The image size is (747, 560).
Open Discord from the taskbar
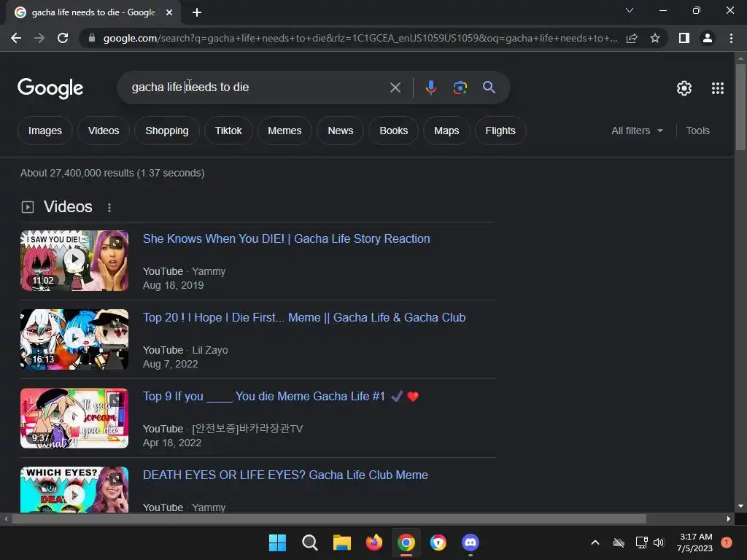pyautogui.click(x=471, y=542)
